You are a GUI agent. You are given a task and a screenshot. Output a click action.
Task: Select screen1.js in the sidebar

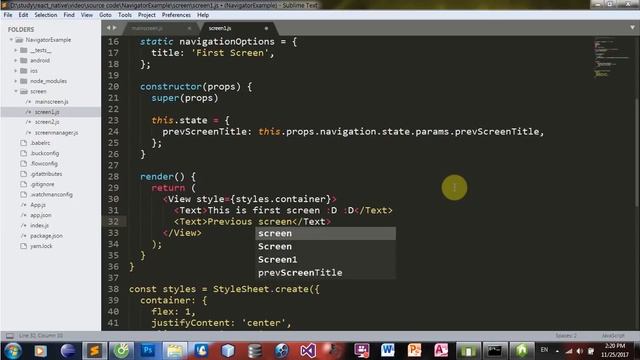click(47, 112)
